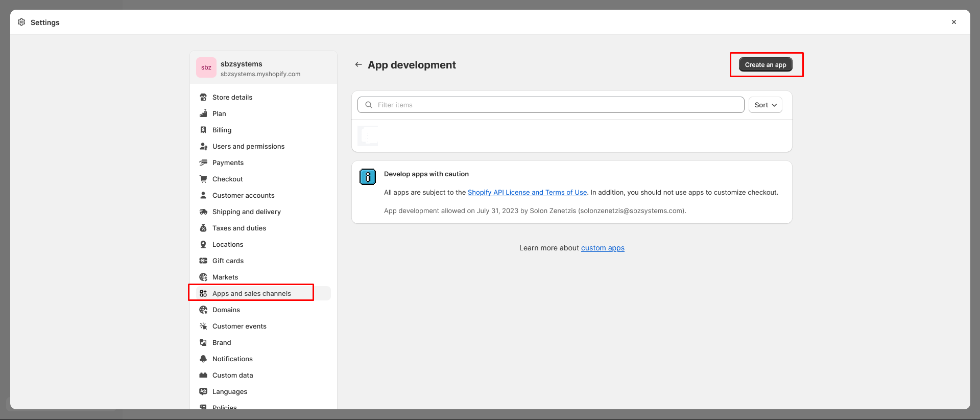This screenshot has width=980, height=420.
Task: Click the loading app placeholder thumbnail
Action: click(x=368, y=136)
